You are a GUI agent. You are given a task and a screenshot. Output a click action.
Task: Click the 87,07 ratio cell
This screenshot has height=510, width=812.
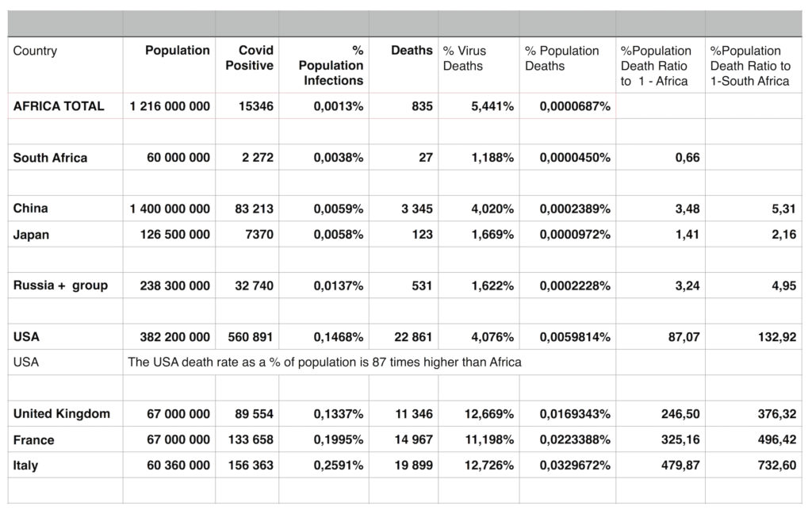(661, 336)
